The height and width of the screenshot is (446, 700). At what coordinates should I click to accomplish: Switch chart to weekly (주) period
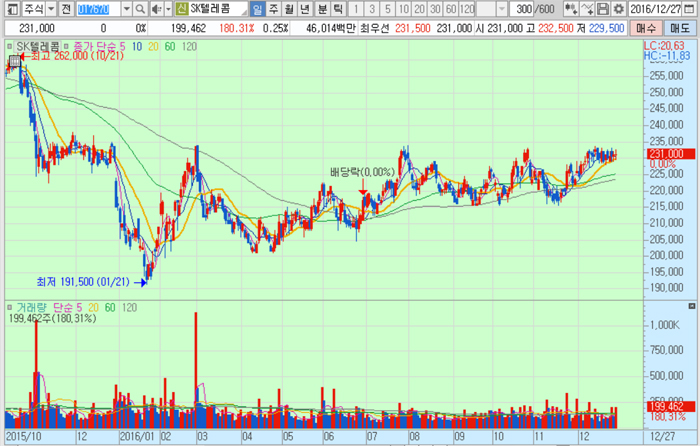[274, 9]
